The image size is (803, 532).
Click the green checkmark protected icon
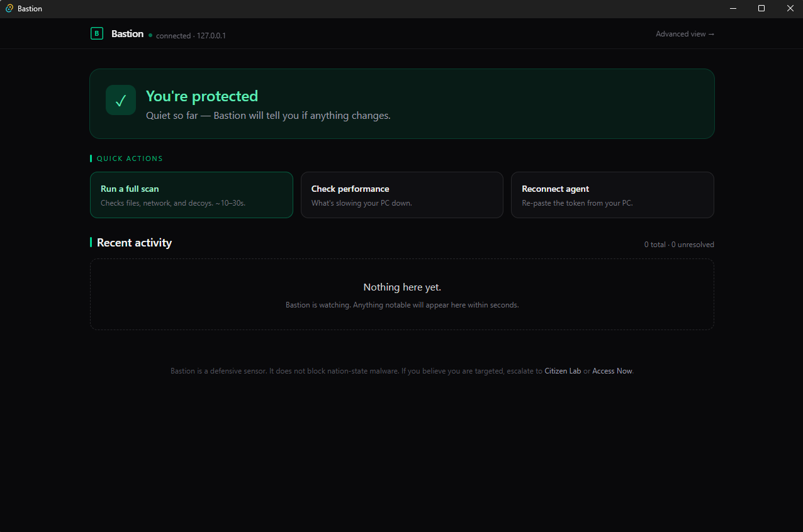point(121,100)
